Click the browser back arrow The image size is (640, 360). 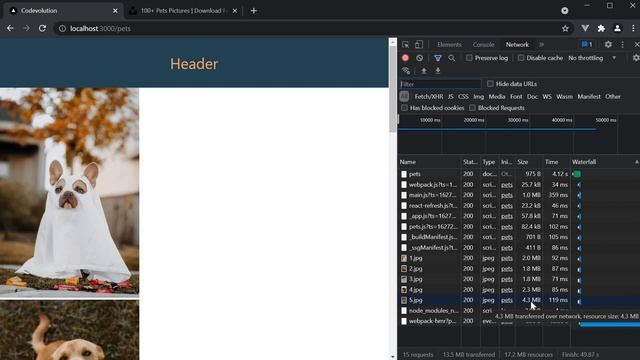[x=10, y=28]
